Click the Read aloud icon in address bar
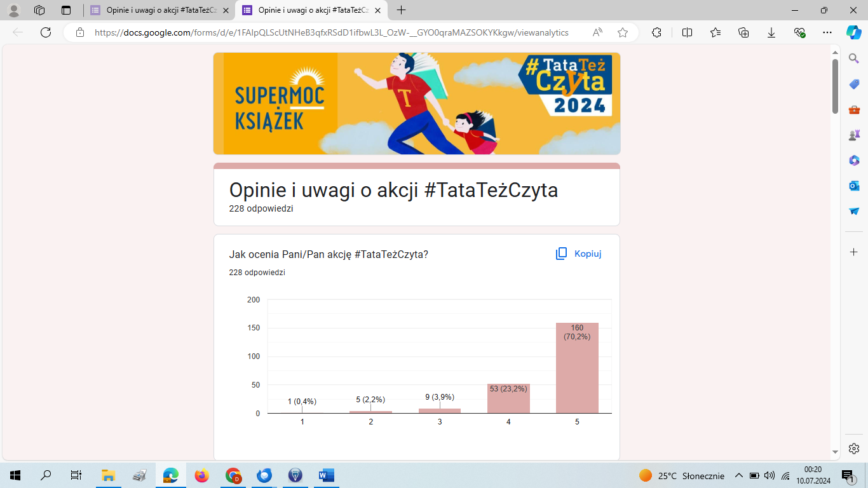The image size is (868, 488). click(x=597, y=32)
